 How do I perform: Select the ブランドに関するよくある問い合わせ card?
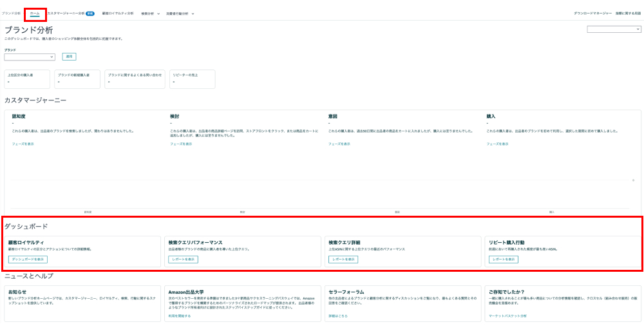pos(135,79)
